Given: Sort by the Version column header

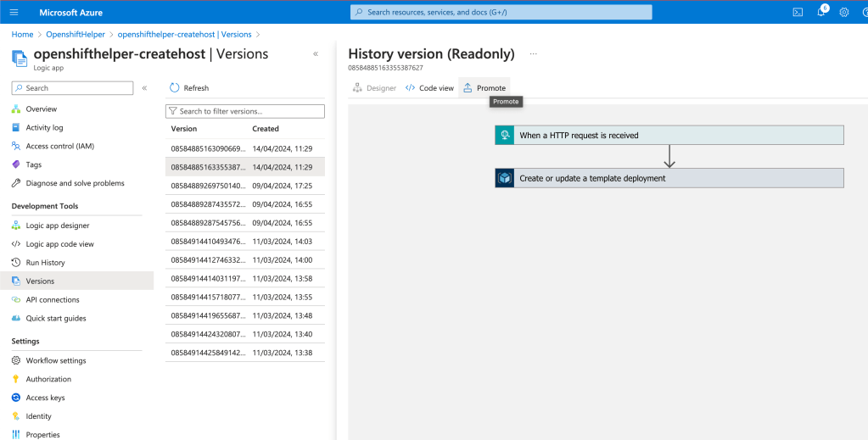Looking at the screenshot, I should 184,128.
